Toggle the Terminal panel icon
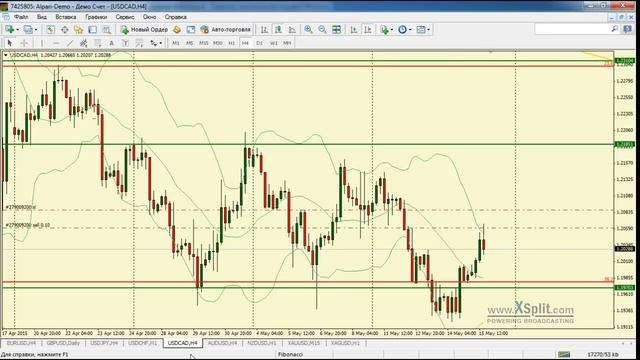 pos(93,29)
